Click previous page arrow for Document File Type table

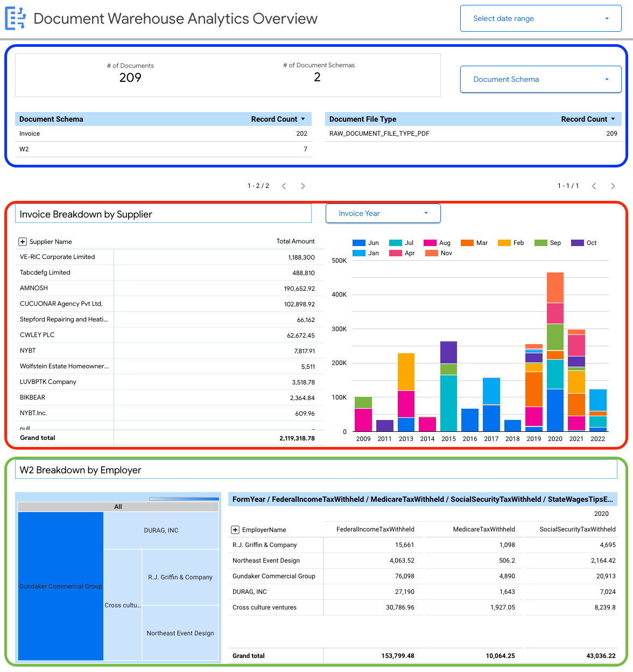pyautogui.click(x=594, y=186)
